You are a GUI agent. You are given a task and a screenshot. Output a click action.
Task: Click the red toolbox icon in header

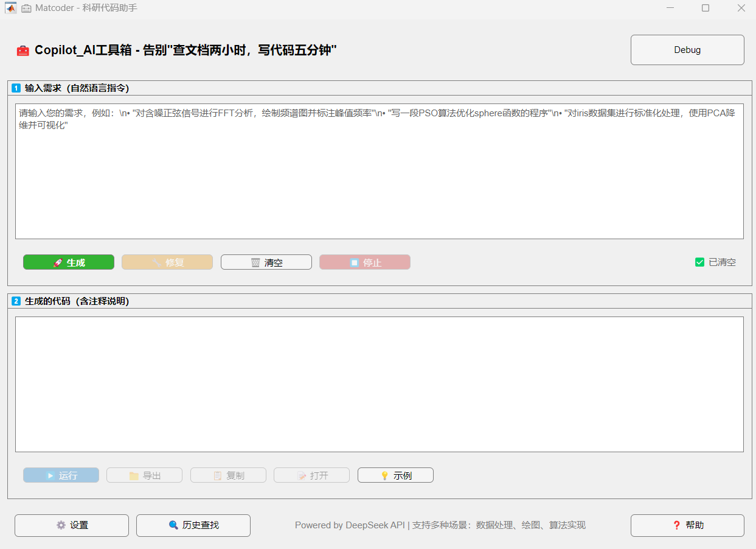point(23,51)
